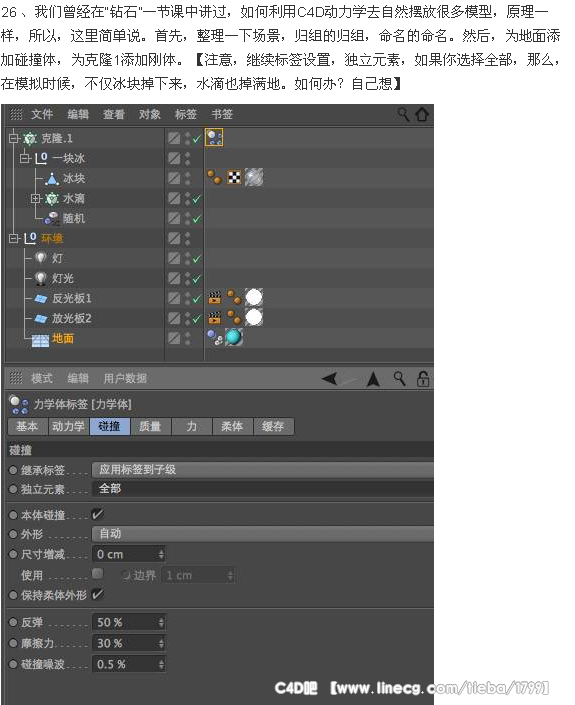This screenshot has width=575, height=705.
Task: Click the cone icon of 冰块
Action: (x=52, y=179)
